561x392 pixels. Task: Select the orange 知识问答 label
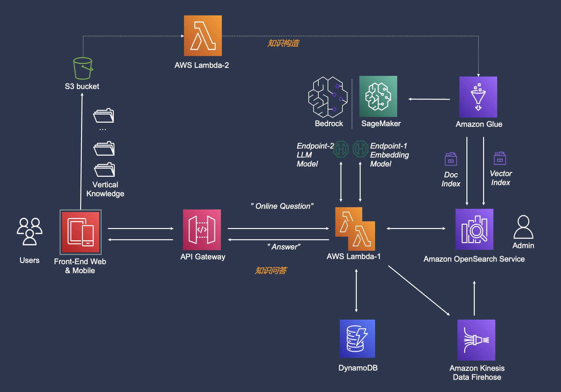(271, 271)
